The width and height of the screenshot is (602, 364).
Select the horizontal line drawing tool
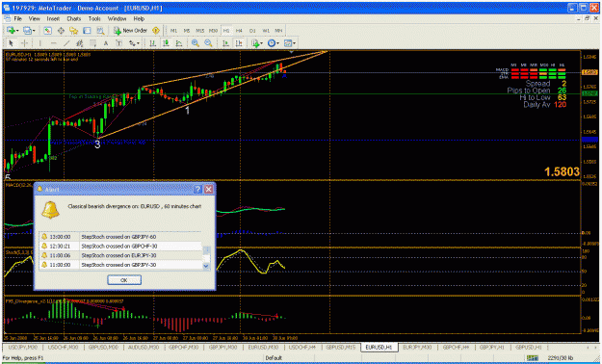coord(53,43)
